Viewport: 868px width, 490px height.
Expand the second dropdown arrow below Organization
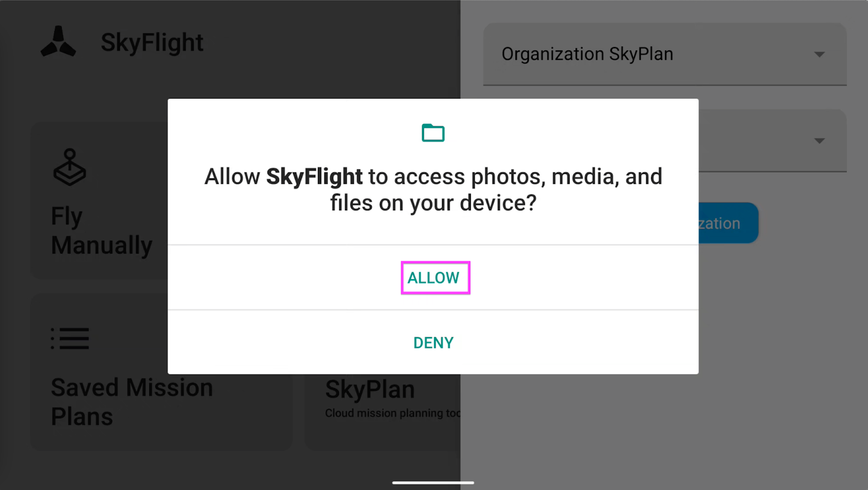pos(819,141)
